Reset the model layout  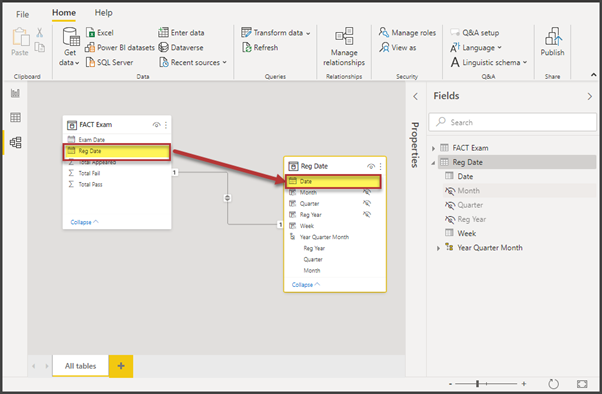click(x=553, y=384)
